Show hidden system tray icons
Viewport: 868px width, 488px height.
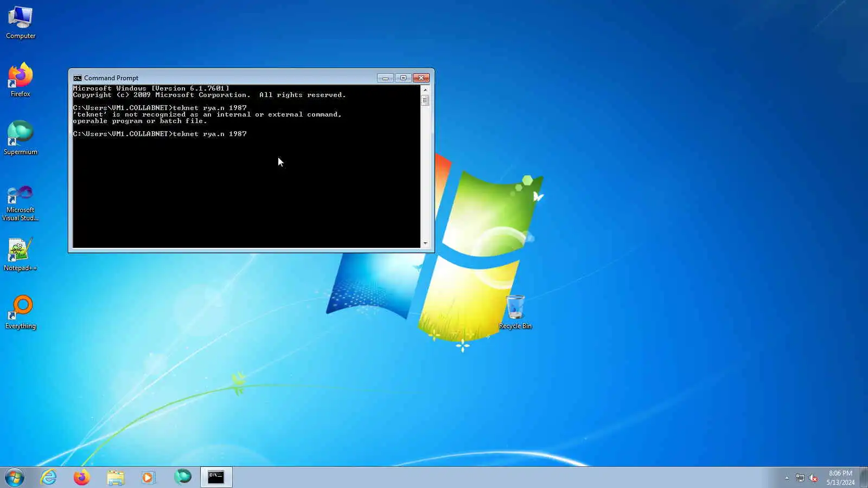click(x=787, y=478)
